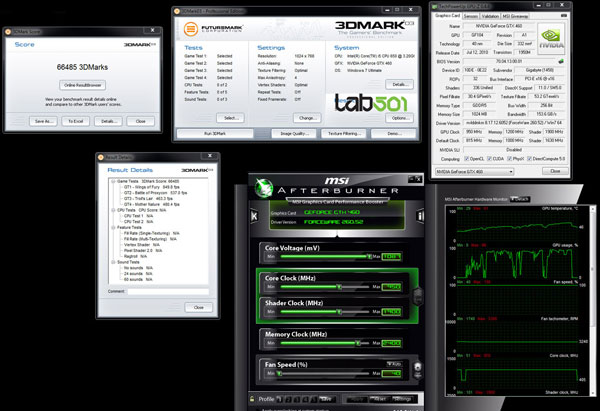
Task: Open the Afterburner information i icon
Action: pos(420,216)
